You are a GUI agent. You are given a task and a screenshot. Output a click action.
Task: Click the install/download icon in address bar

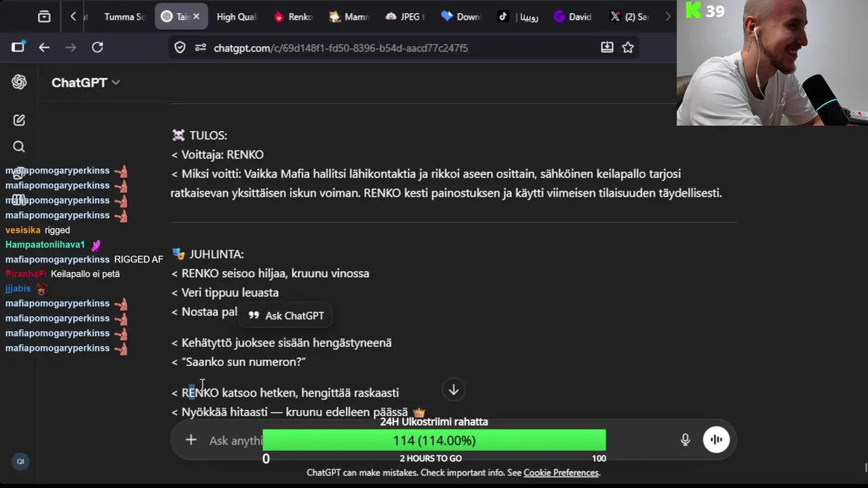607,47
